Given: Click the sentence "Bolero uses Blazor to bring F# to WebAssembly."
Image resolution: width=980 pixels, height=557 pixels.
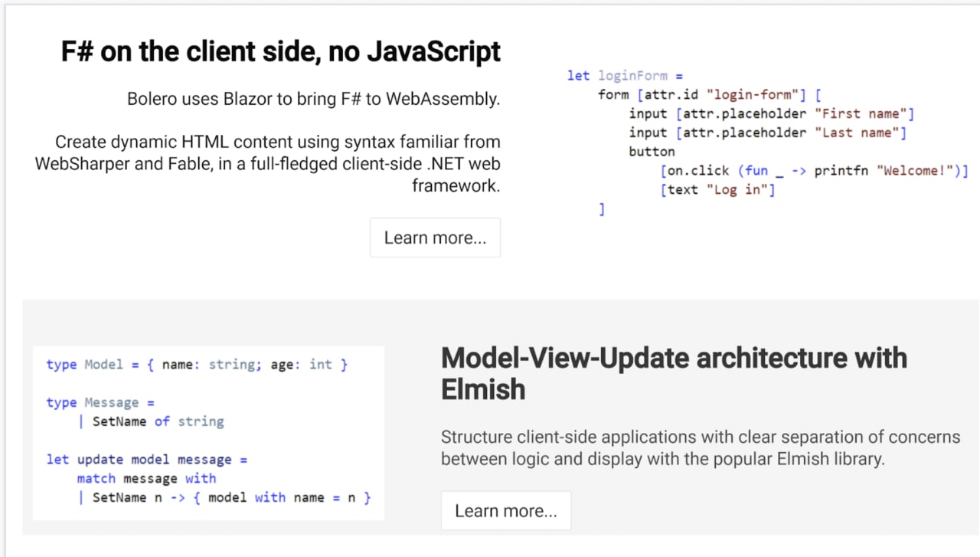Looking at the screenshot, I should (314, 99).
